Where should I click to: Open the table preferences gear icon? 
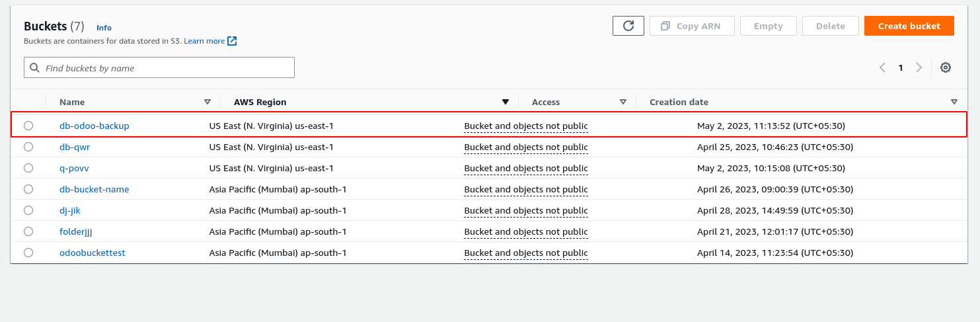coord(946,67)
